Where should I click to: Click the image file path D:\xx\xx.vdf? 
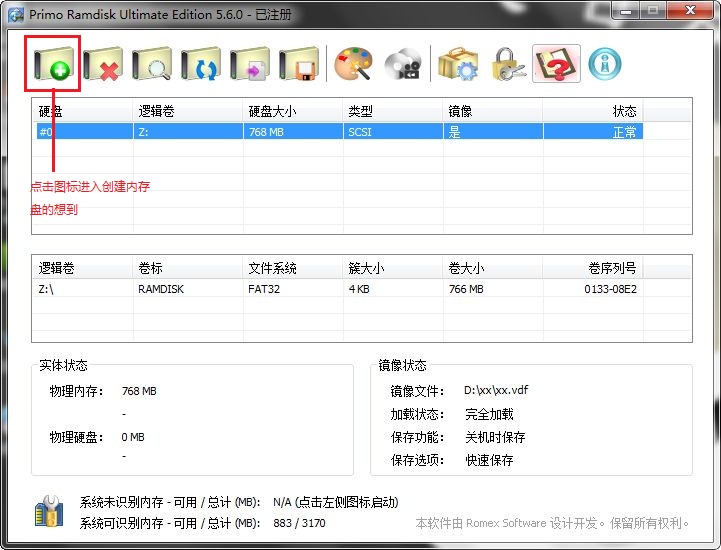pos(496,390)
